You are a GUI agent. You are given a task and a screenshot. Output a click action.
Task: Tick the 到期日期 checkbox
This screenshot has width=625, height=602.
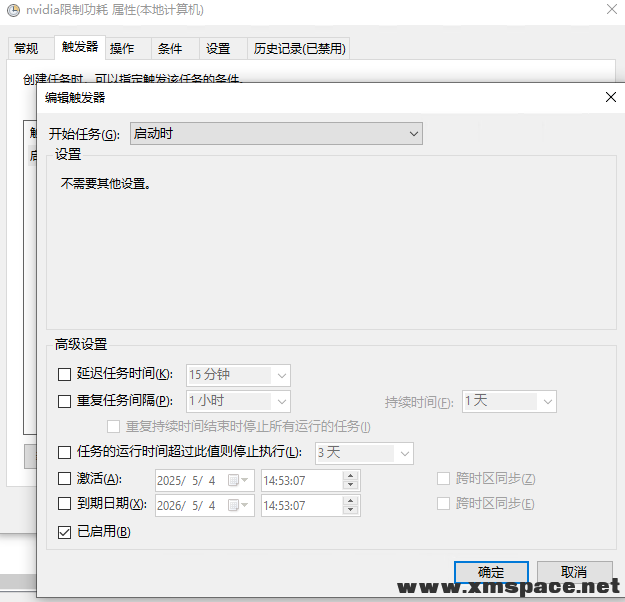64,504
